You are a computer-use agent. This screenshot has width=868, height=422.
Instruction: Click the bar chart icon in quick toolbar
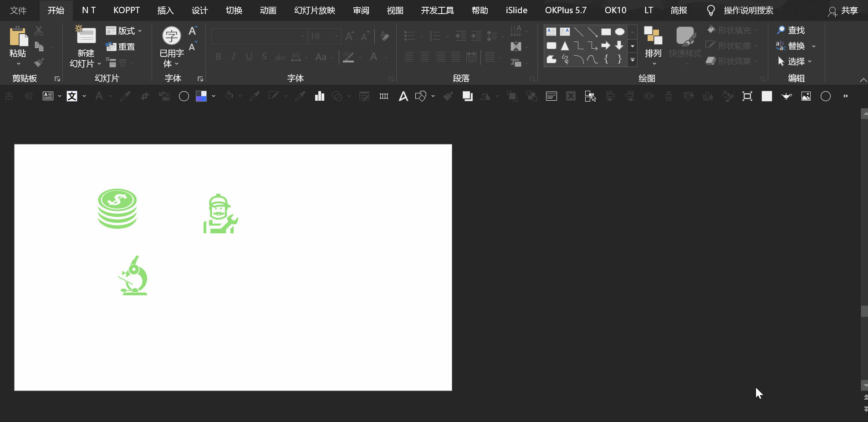[320, 96]
